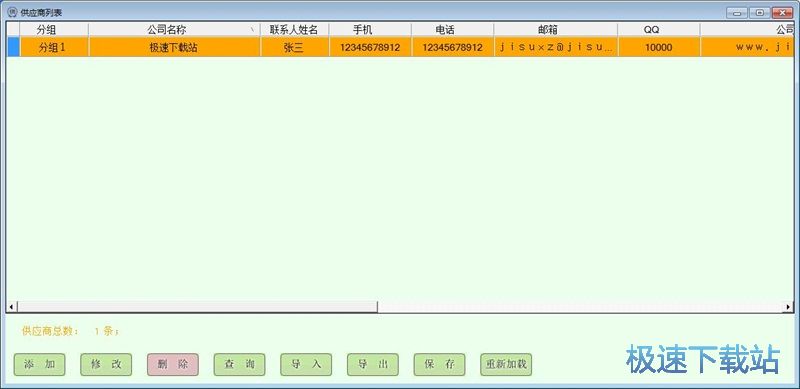Click the 供应商总数 label text

point(50,331)
